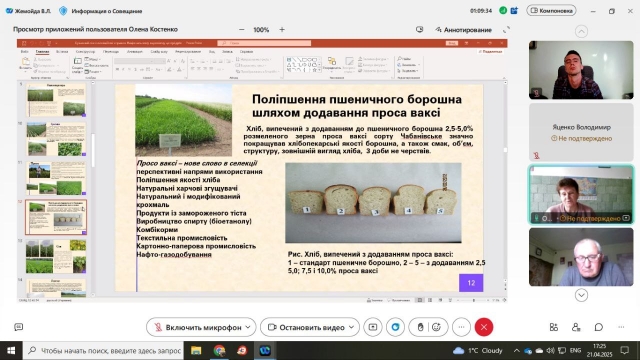The image size is (640, 360).
Task: Click the blue circular assistant icon
Action: [395, 327]
